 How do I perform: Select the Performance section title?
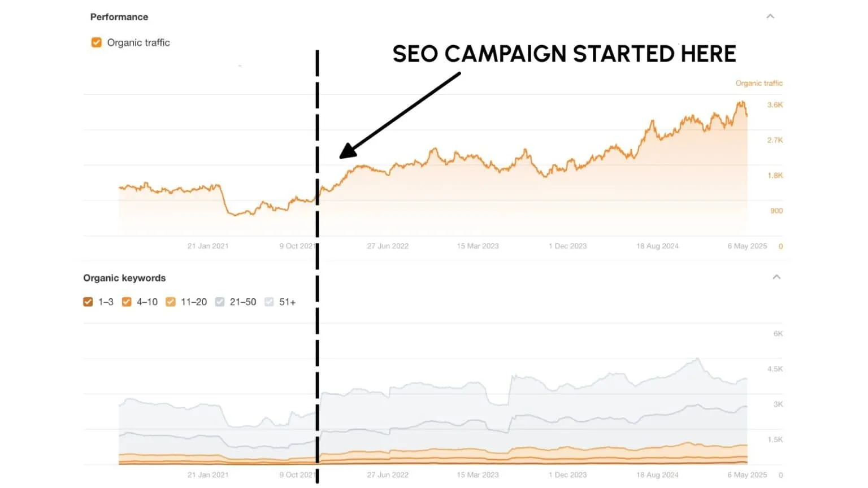(x=119, y=16)
